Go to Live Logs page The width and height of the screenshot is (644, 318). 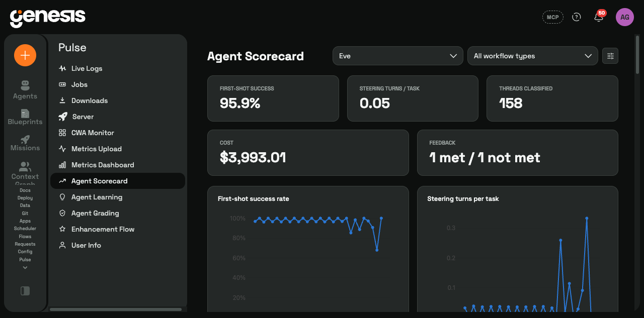[x=118, y=68]
